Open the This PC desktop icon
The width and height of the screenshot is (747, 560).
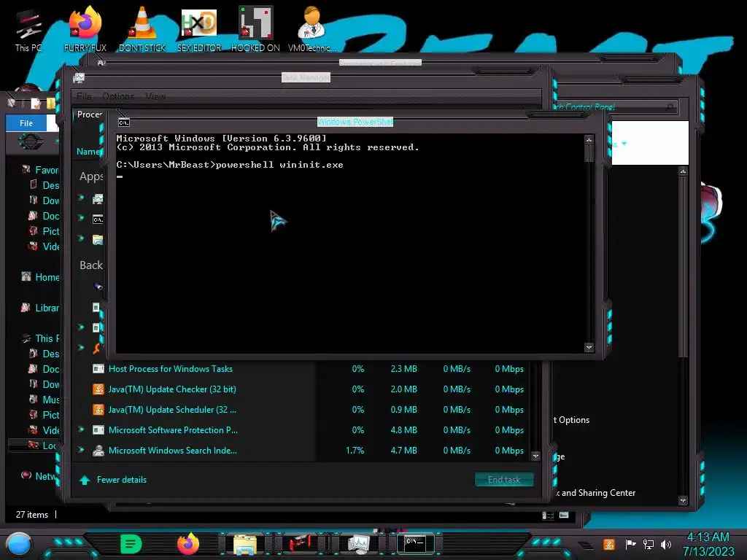pyautogui.click(x=28, y=29)
